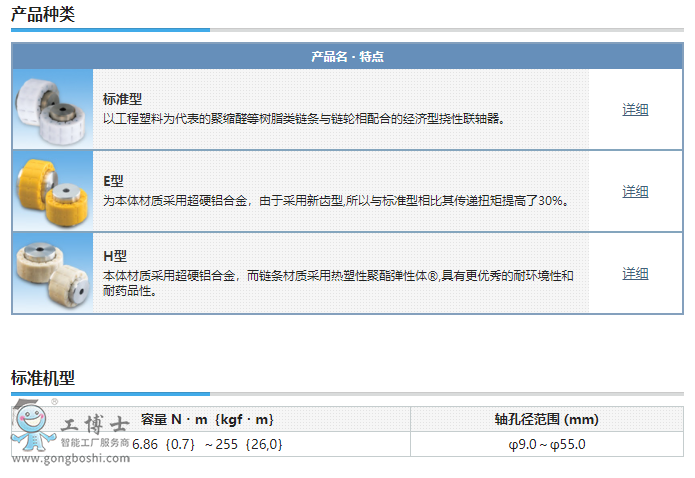
Task: Click the φ9.0～φ55.0 bore range cell
Action: point(546,445)
